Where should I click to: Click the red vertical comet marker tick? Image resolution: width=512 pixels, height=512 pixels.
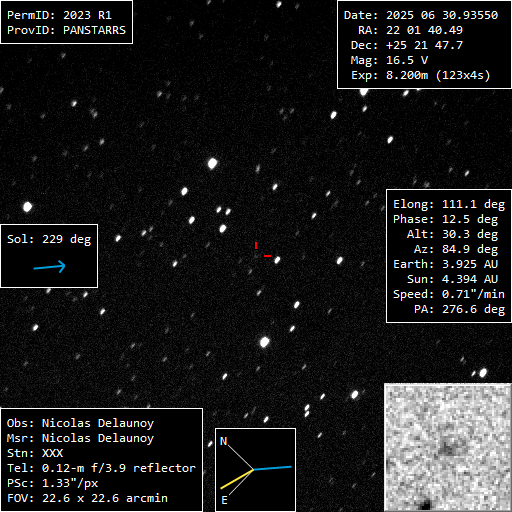(256, 246)
